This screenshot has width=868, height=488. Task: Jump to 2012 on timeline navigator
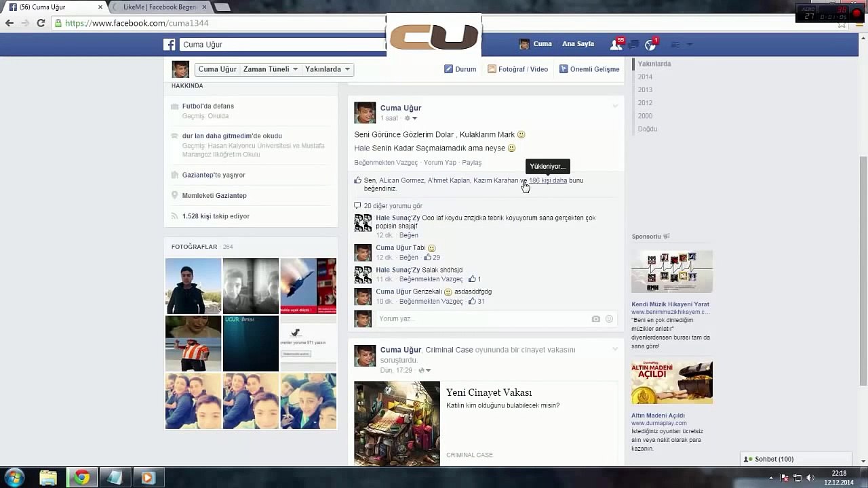645,103
